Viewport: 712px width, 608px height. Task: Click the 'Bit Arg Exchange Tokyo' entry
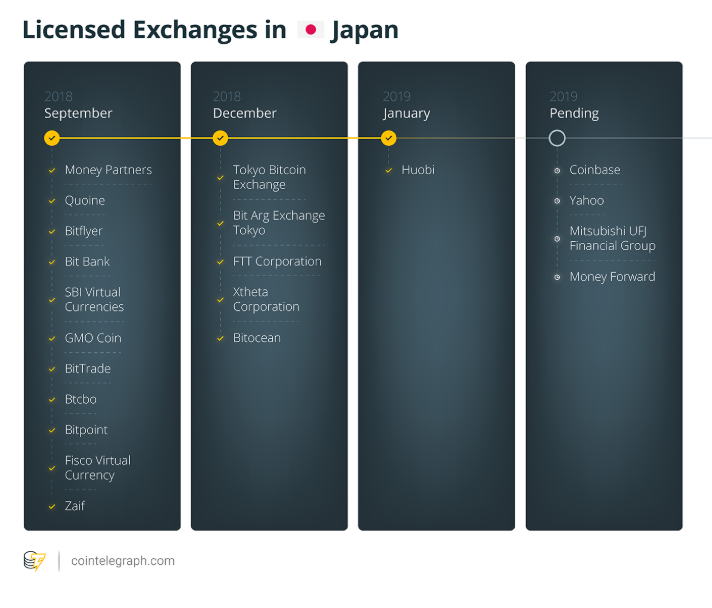click(279, 223)
